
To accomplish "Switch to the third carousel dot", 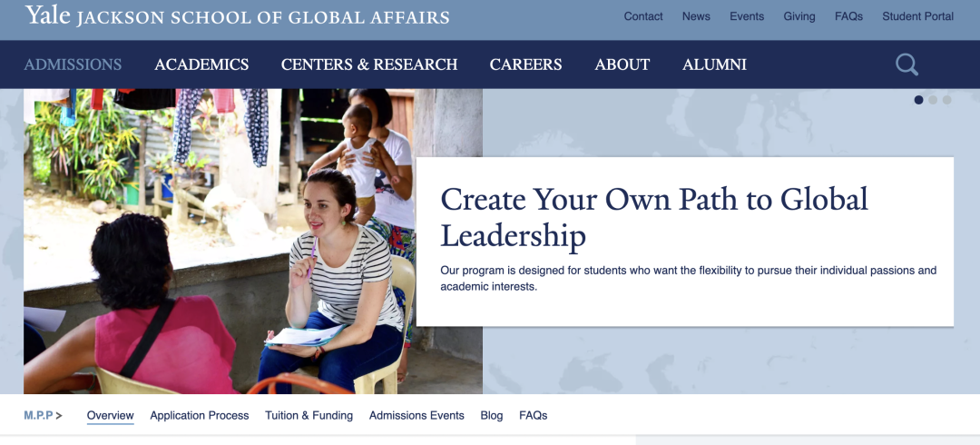I will pyautogui.click(x=946, y=100).
